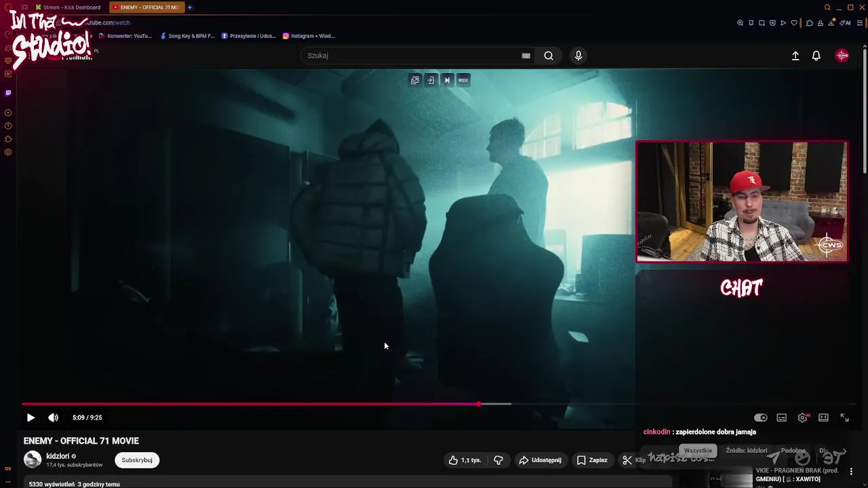Open the on-screen keyboard in search box
The image size is (868, 488).
point(526,56)
